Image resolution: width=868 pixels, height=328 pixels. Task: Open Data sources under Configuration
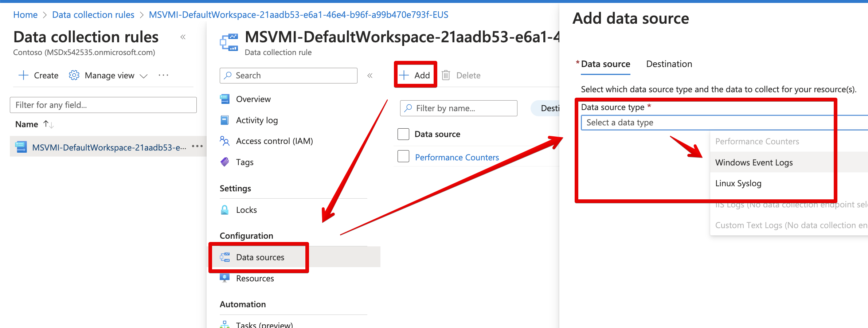[260, 257]
